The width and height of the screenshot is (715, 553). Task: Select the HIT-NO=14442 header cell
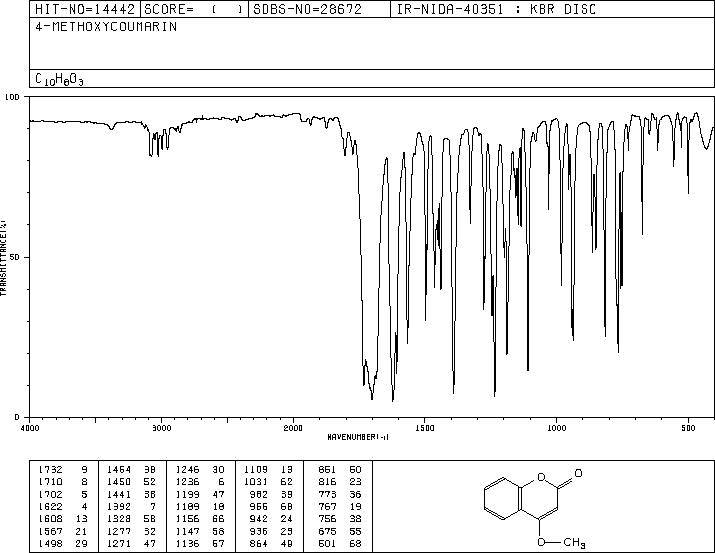[x=85, y=9]
